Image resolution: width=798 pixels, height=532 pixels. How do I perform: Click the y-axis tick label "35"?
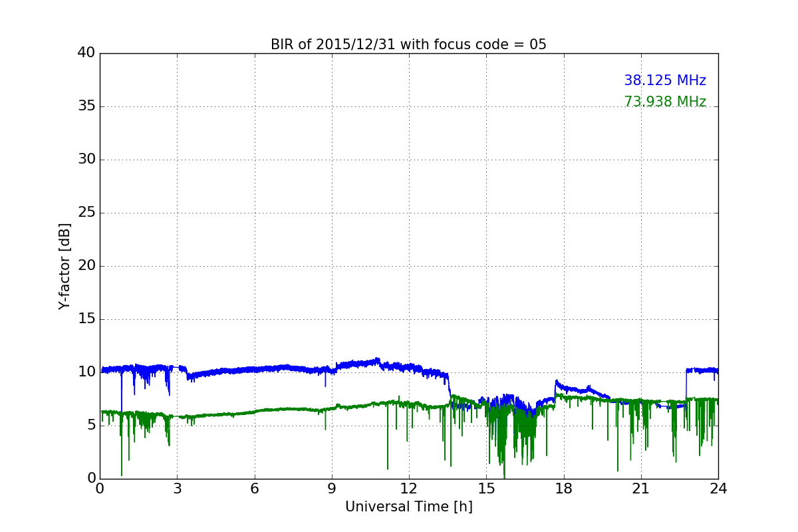click(x=86, y=106)
